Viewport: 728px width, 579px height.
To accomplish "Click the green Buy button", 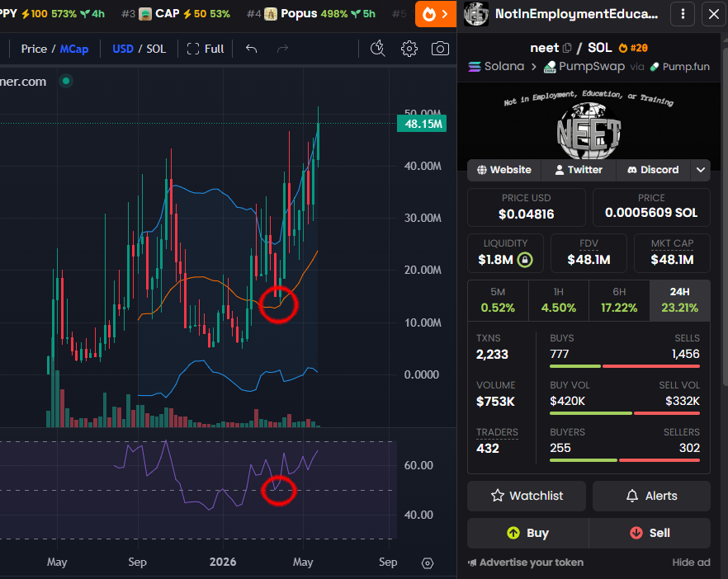I will [x=528, y=533].
